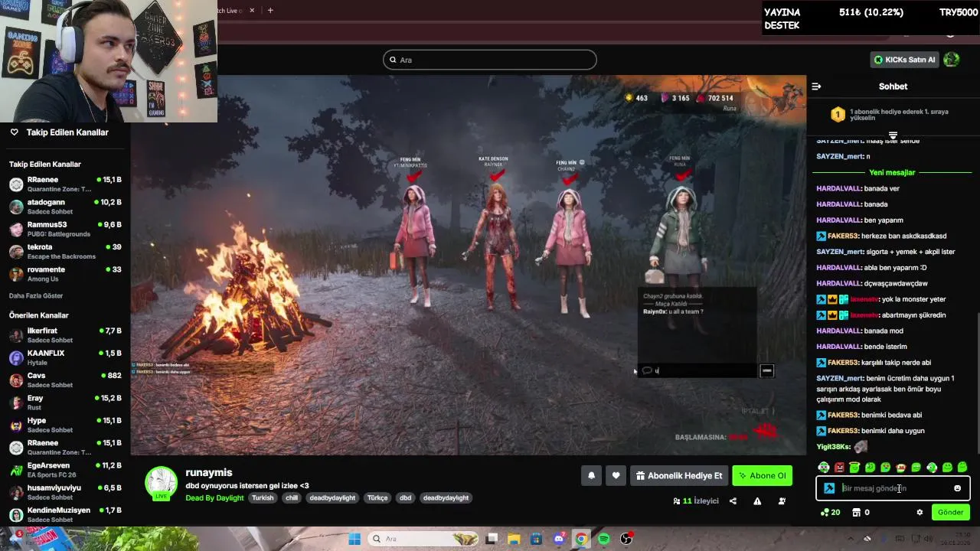
Task: Open the shop icon showing 0
Action: point(861,512)
